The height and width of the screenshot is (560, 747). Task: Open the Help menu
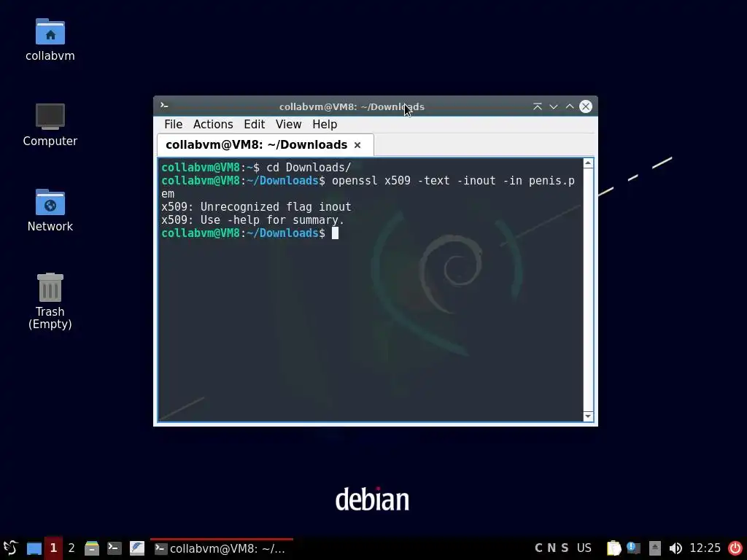click(325, 124)
